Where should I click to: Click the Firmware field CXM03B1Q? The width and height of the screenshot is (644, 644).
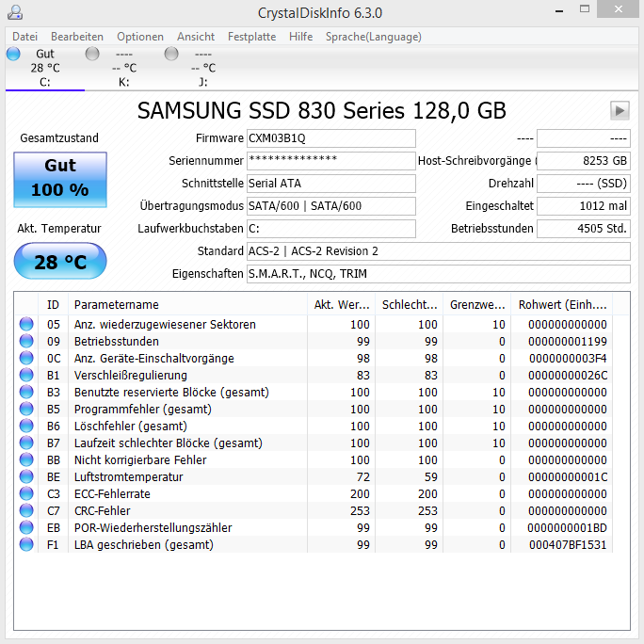click(x=331, y=138)
